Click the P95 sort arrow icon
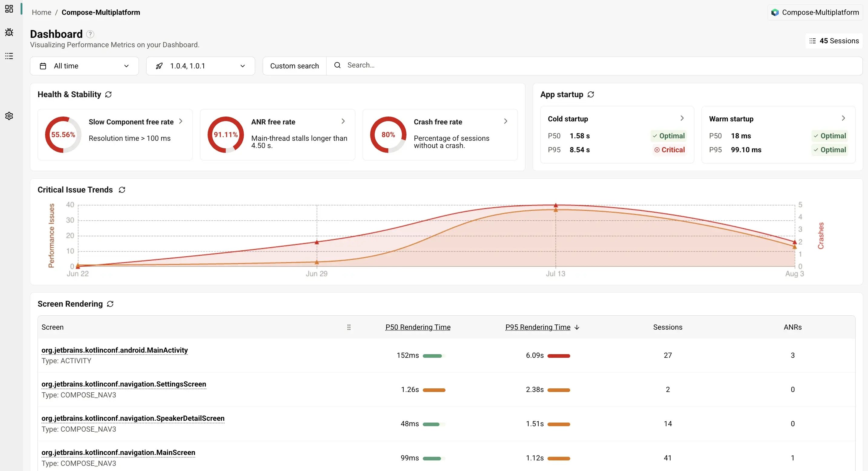This screenshot has width=868, height=471. coord(577,327)
